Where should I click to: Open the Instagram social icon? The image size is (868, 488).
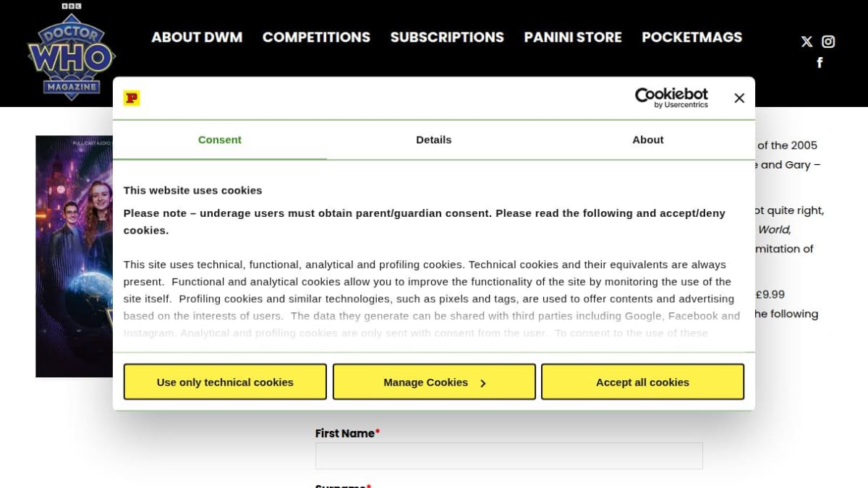point(828,42)
